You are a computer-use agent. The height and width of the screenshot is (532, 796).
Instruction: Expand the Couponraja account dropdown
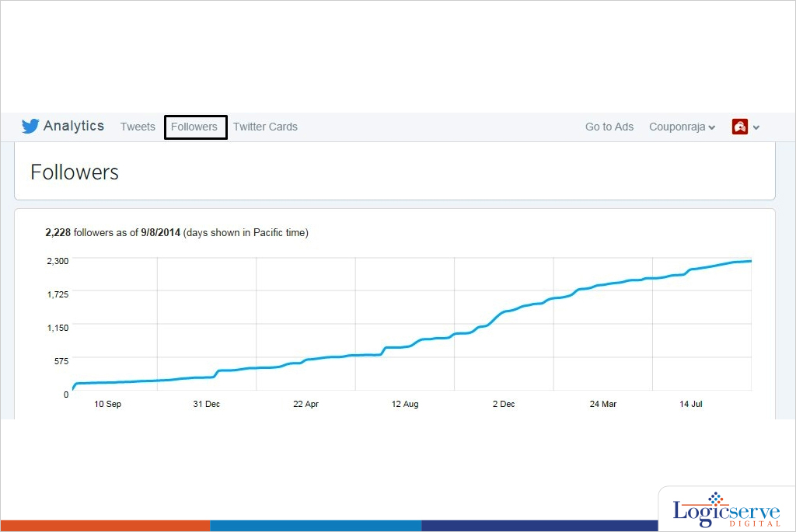(x=682, y=127)
